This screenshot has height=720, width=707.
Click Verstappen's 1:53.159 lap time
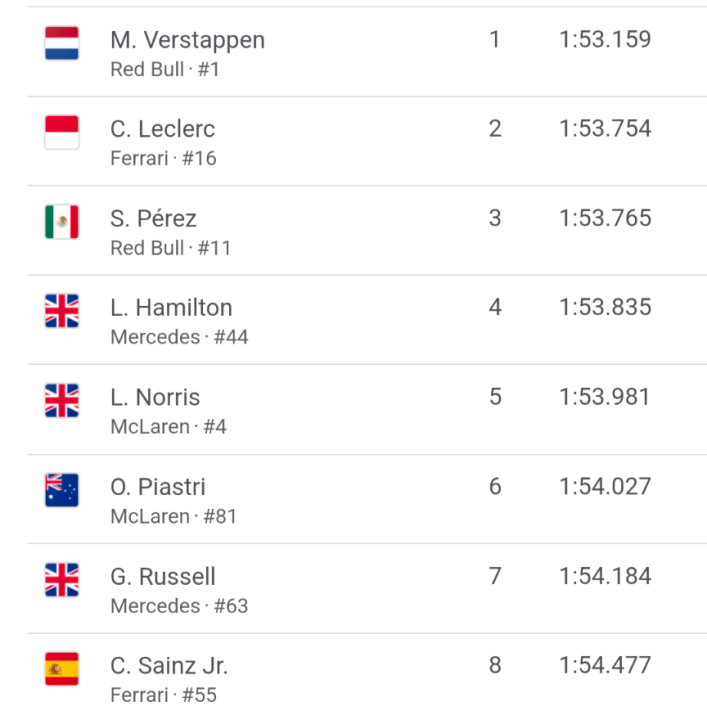coord(605,40)
